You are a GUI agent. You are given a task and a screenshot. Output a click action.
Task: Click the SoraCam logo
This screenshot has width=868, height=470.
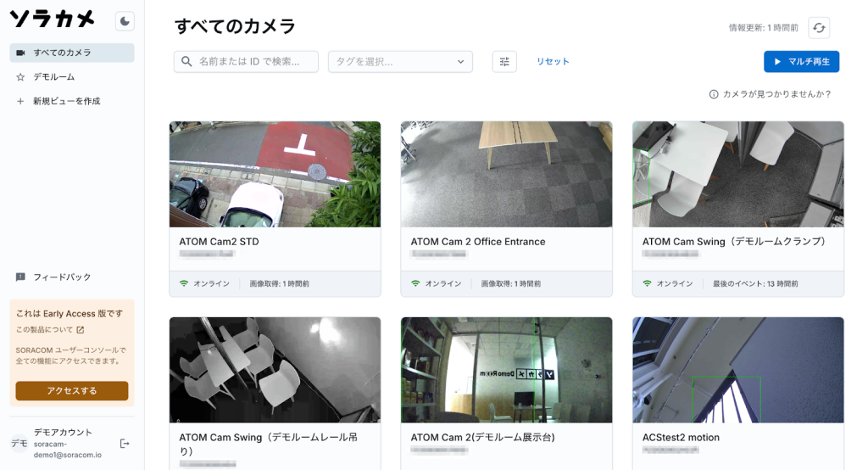point(53,20)
